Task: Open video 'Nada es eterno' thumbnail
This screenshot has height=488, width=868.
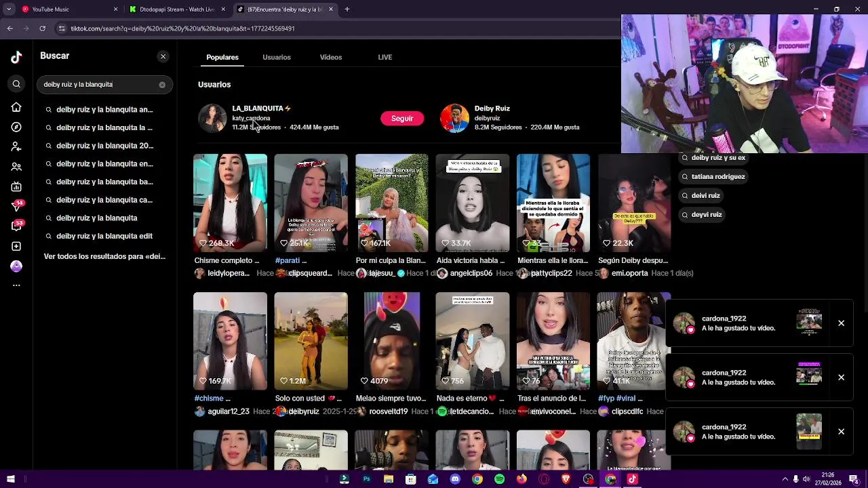Action: pyautogui.click(x=472, y=341)
